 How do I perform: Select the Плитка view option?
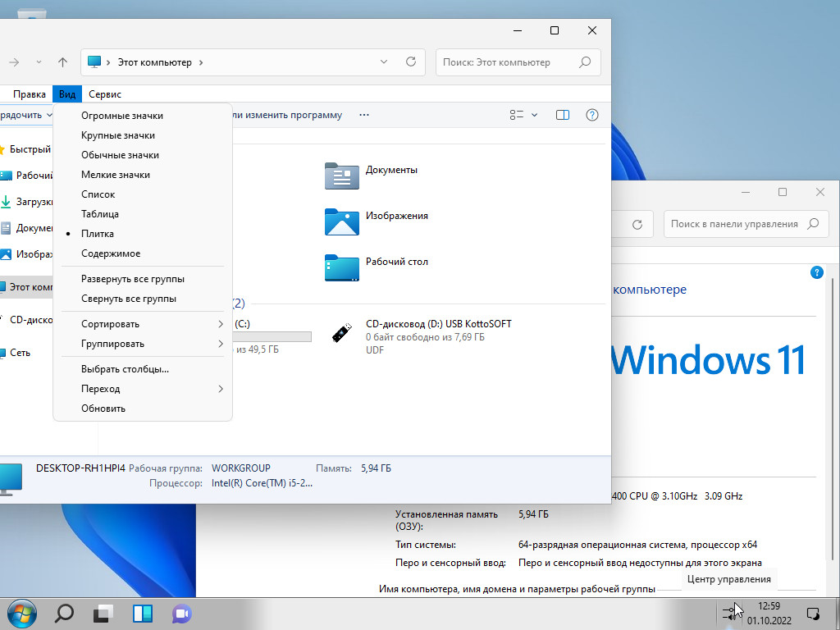click(143, 234)
